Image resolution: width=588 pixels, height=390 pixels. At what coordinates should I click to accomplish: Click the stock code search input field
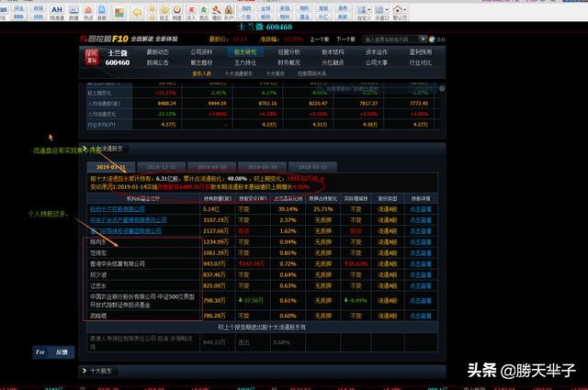tap(390, 39)
